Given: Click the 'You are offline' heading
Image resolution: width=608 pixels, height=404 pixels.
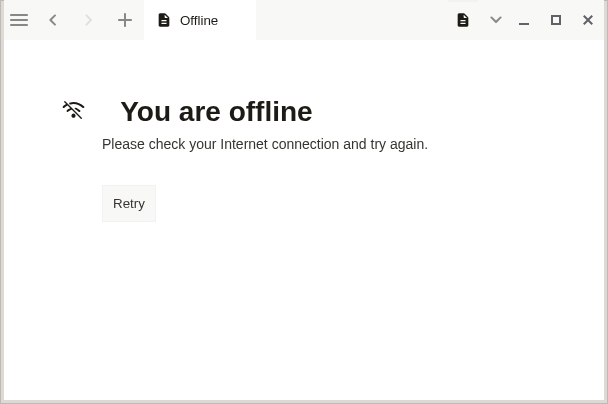Looking at the screenshot, I should [216, 112].
